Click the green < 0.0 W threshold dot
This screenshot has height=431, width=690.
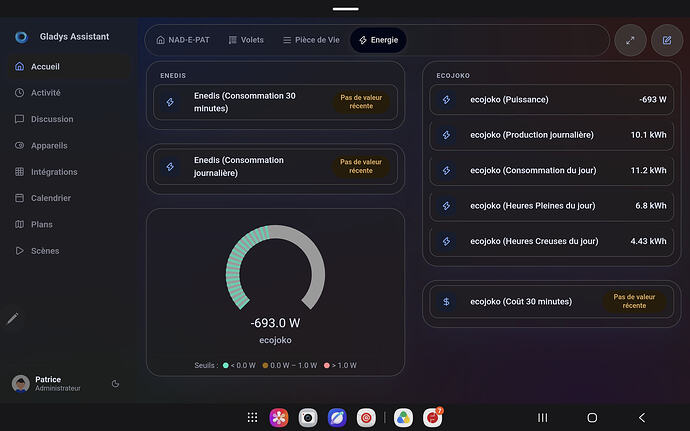[x=226, y=365]
